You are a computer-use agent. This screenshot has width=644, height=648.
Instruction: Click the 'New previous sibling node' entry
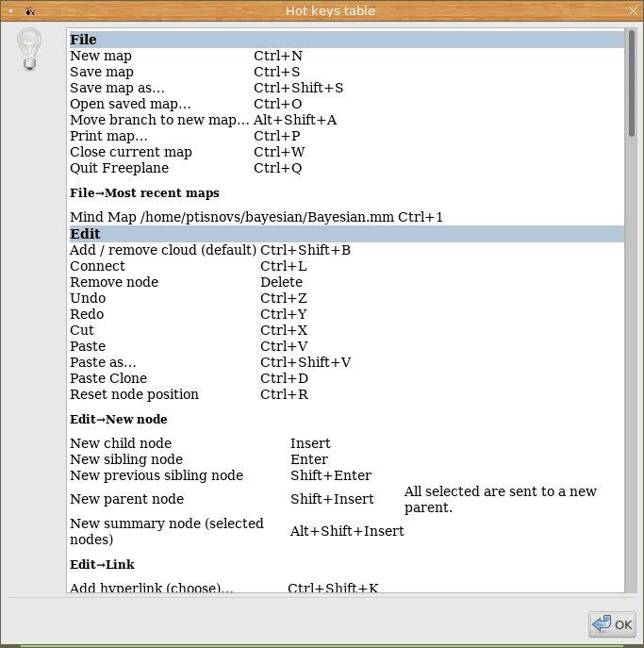coord(157,475)
